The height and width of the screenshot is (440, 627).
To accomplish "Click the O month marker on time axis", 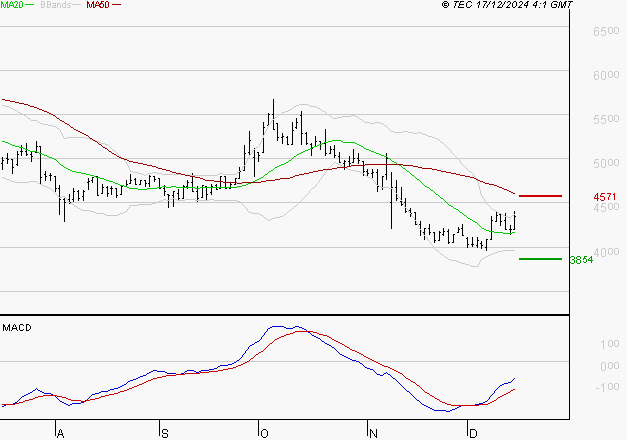I will pos(264,434).
